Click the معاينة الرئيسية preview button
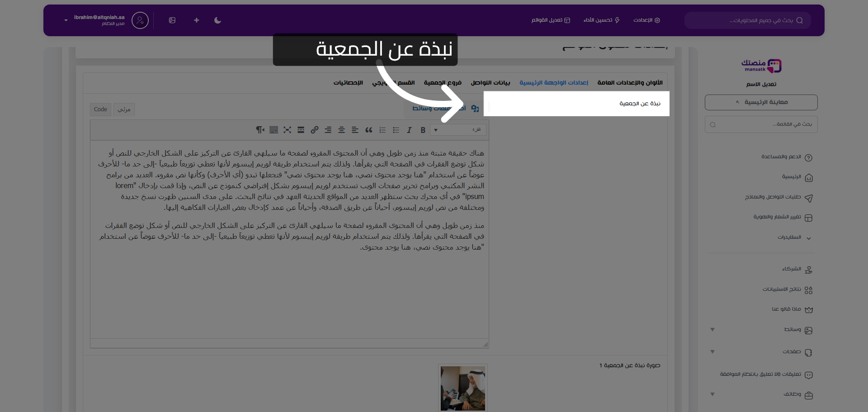The height and width of the screenshot is (412, 868). pyautogui.click(x=761, y=102)
